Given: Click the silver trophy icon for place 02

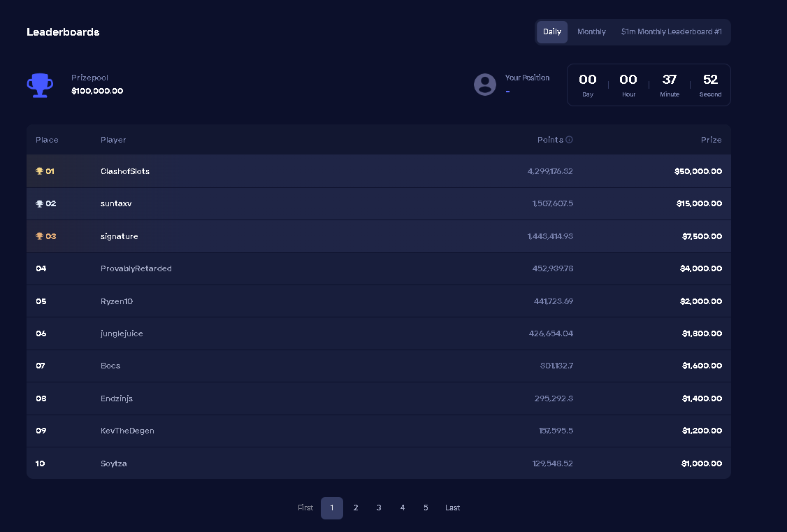Looking at the screenshot, I should (x=39, y=203).
